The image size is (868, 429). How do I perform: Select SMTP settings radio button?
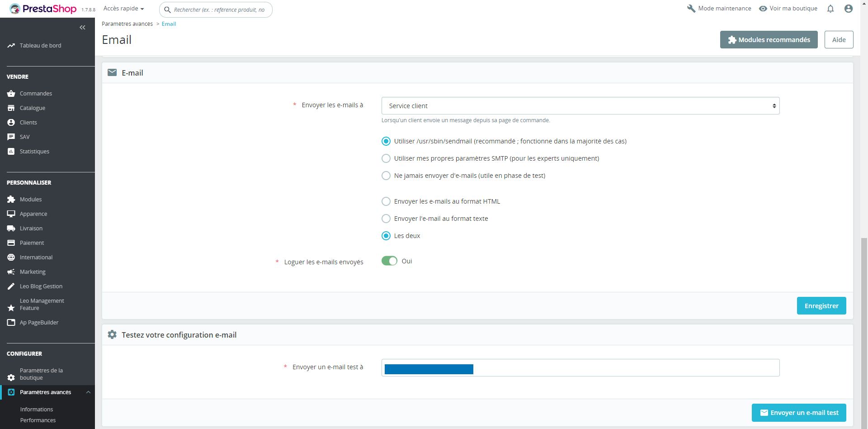pyautogui.click(x=386, y=158)
